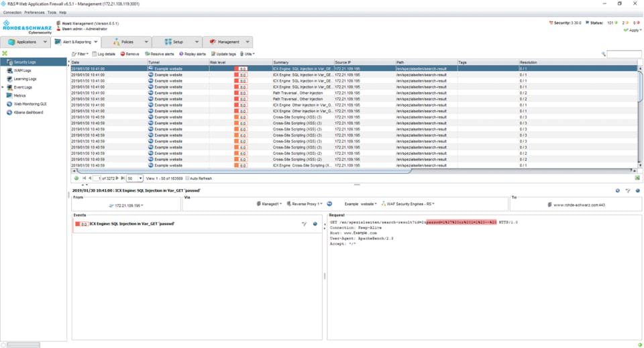Expand the Management tab dropdown arrow
Screen dimensions: 644x348
[248, 42]
